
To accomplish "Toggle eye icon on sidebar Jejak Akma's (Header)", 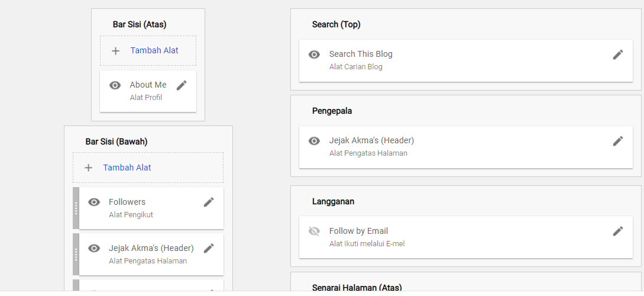I will (94, 248).
